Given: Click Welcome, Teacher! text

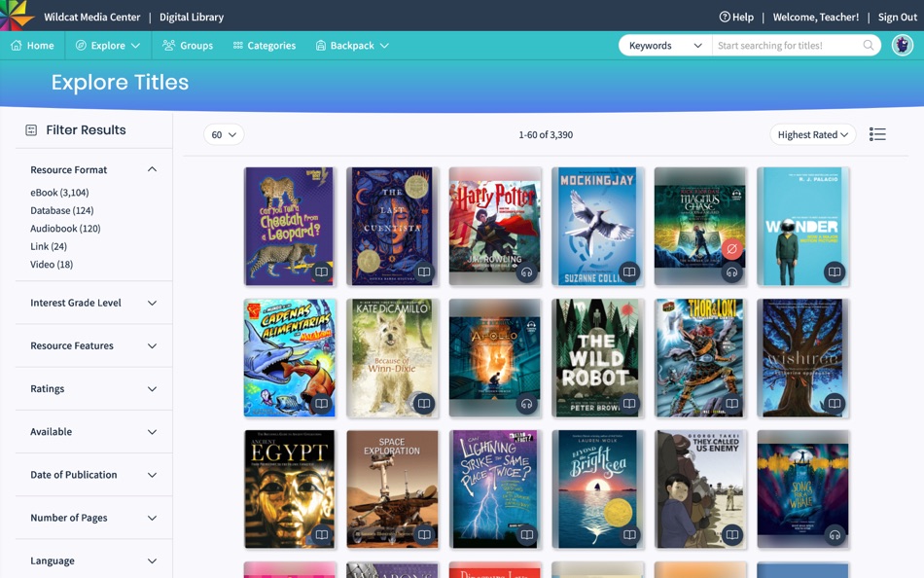Looking at the screenshot, I should click(x=816, y=18).
